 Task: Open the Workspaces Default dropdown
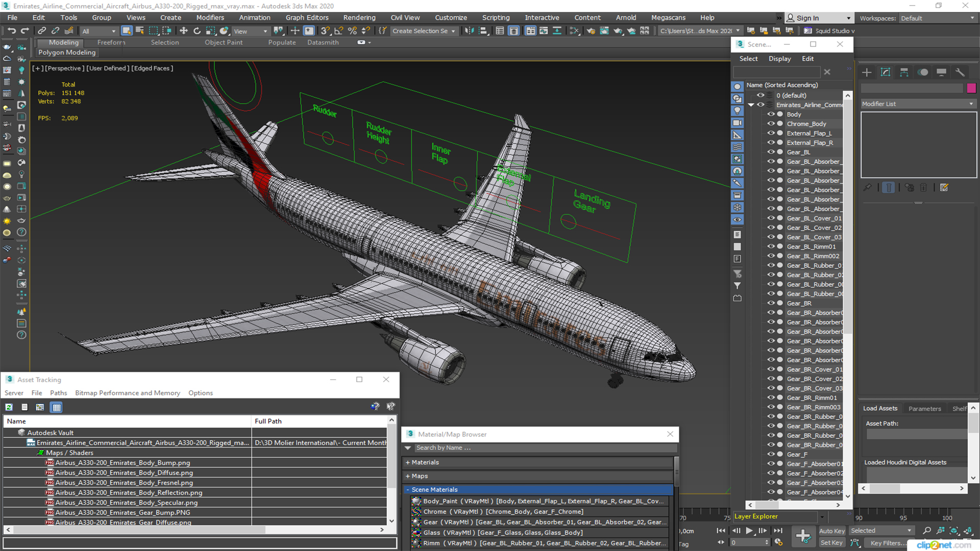pyautogui.click(x=937, y=18)
